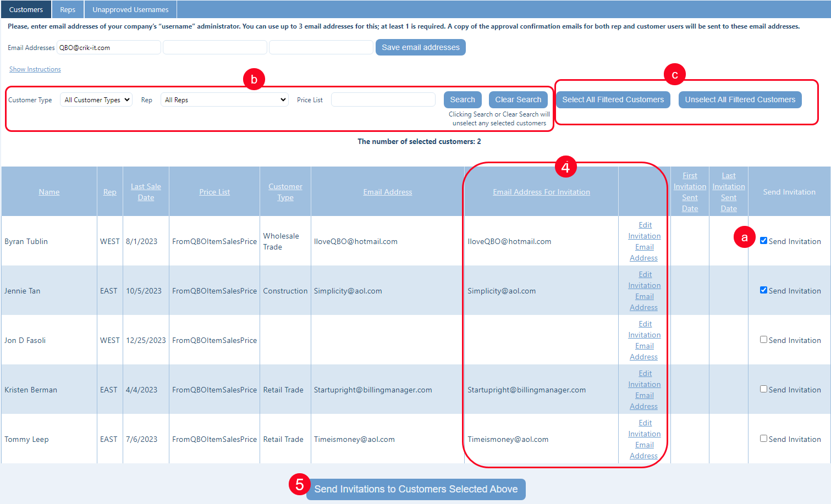Open the Unapproved Usernames tab

(x=130, y=9)
